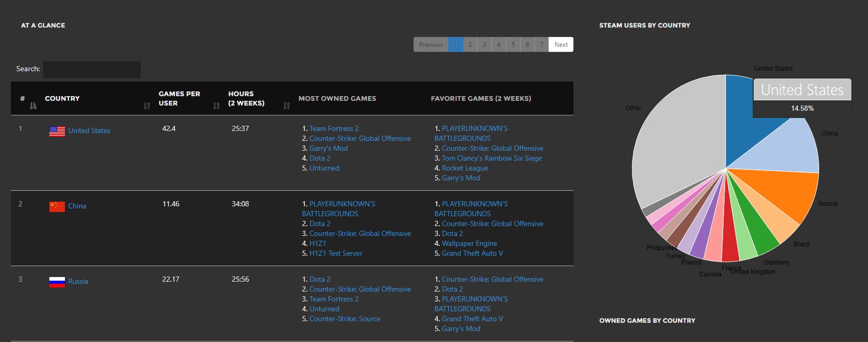This screenshot has width=868, height=342.
Task: Open Tom Clancy's Rainbow Six Siege link
Action: 491,159
